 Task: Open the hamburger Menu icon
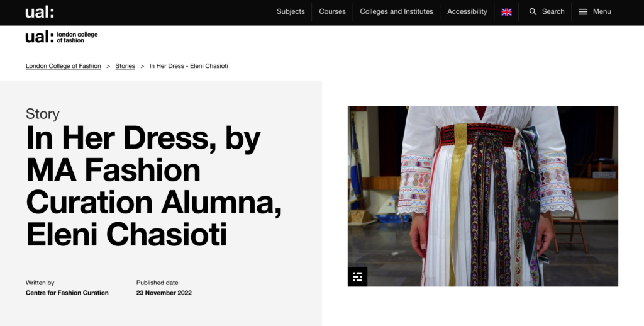pos(583,12)
